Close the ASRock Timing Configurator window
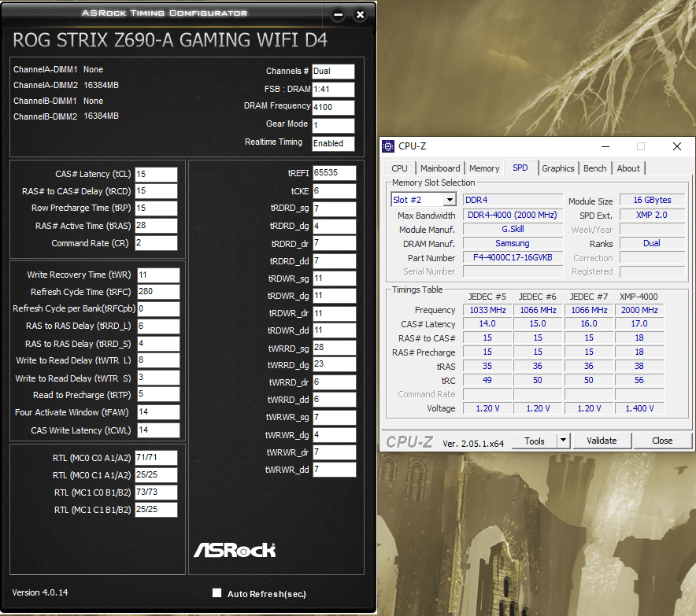 (x=360, y=15)
